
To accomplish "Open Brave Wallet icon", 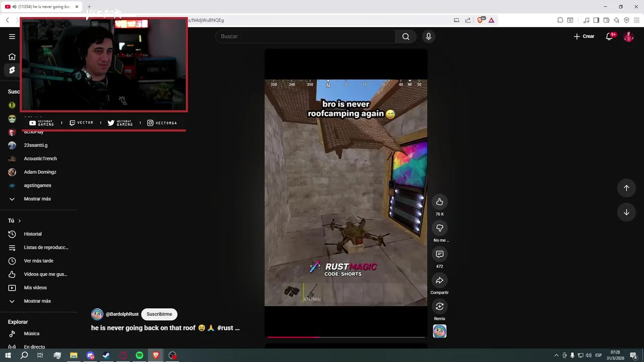I will pyautogui.click(x=606, y=20).
